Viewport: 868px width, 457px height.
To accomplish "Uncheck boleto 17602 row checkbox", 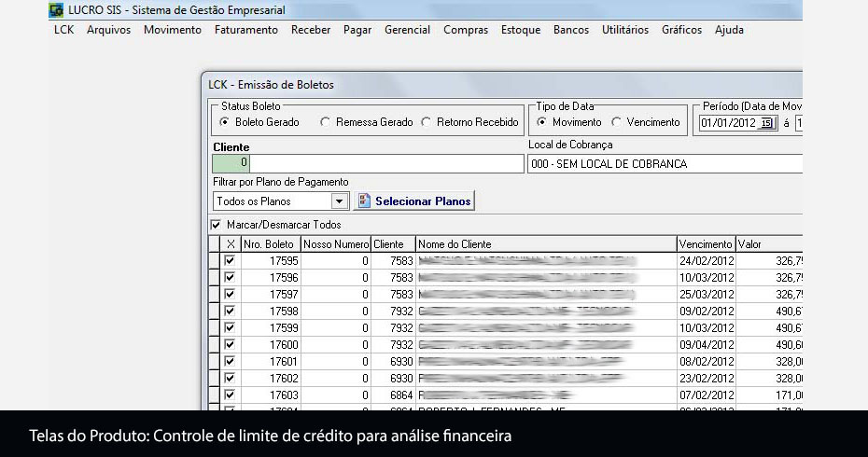I will pos(230,378).
